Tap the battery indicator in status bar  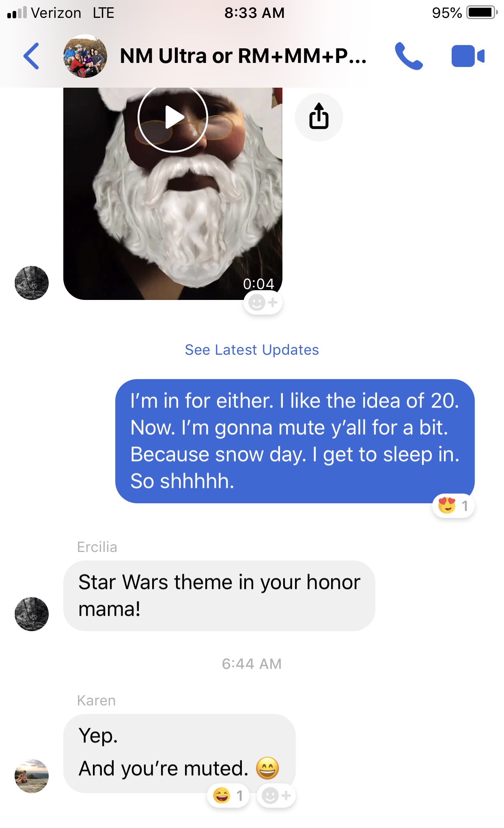pos(482,13)
